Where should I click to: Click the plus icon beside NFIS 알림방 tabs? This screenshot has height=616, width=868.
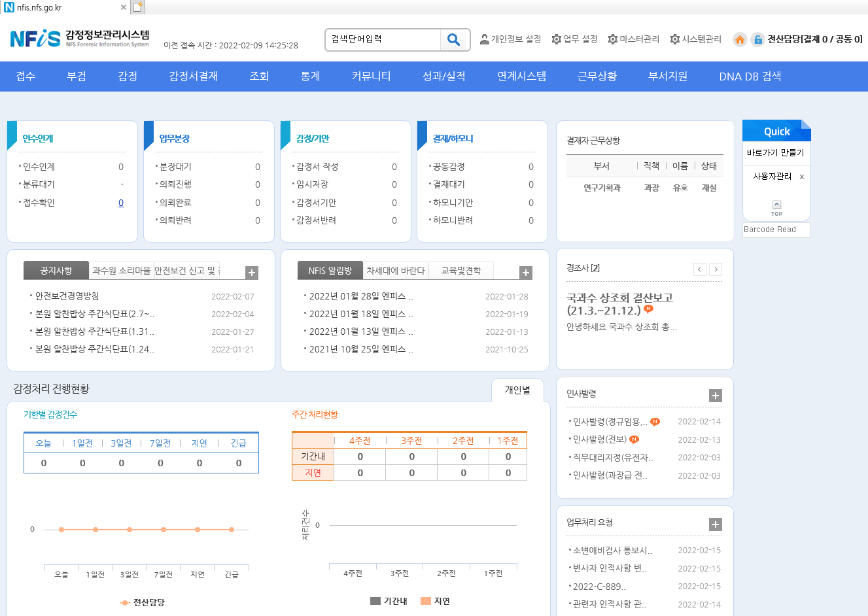coord(526,273)
